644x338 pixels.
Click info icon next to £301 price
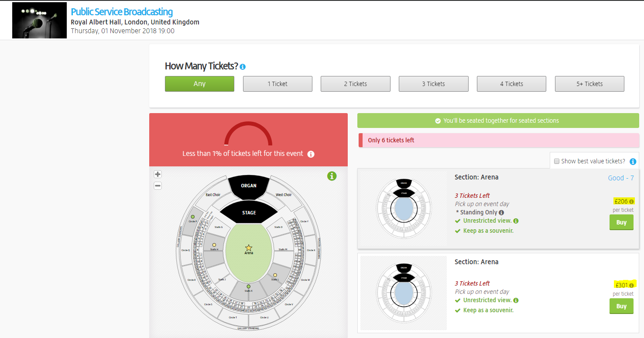[631, 286]
